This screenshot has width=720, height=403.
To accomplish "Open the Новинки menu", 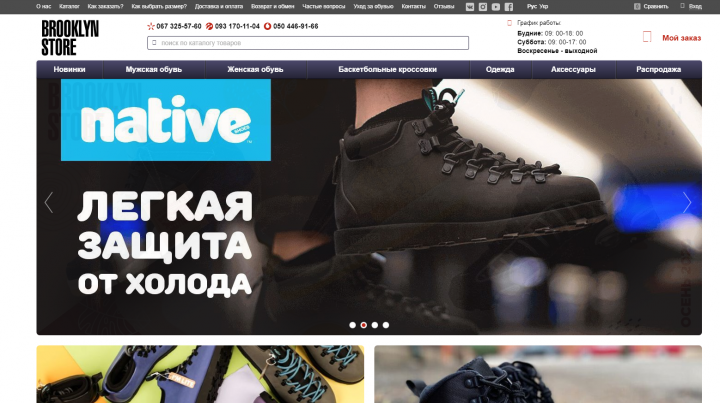I will (x=69, y=69).
